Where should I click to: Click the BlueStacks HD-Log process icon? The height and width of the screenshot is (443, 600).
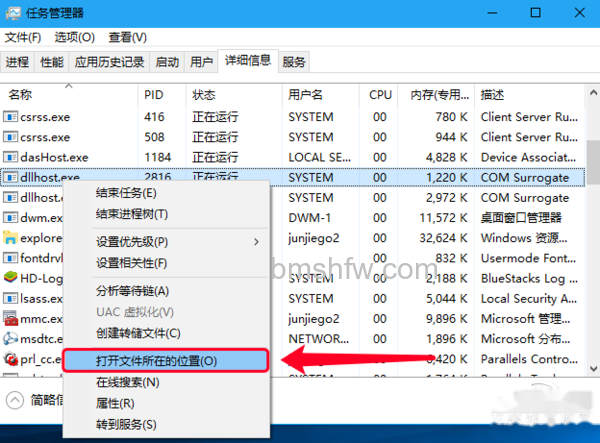(10, 278)
